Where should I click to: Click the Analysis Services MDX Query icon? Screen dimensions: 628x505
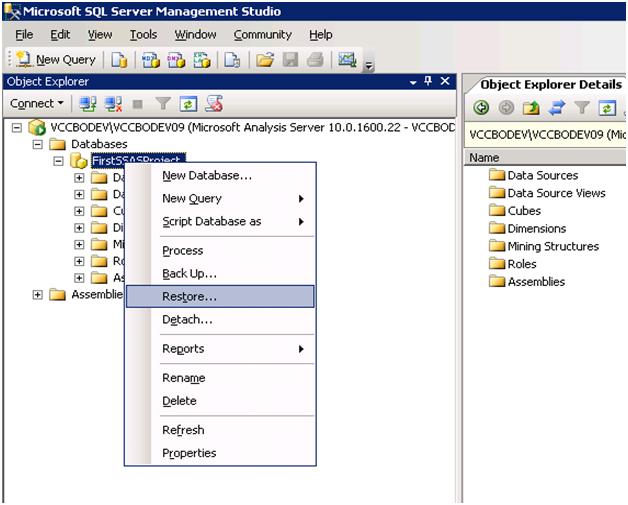151,60
